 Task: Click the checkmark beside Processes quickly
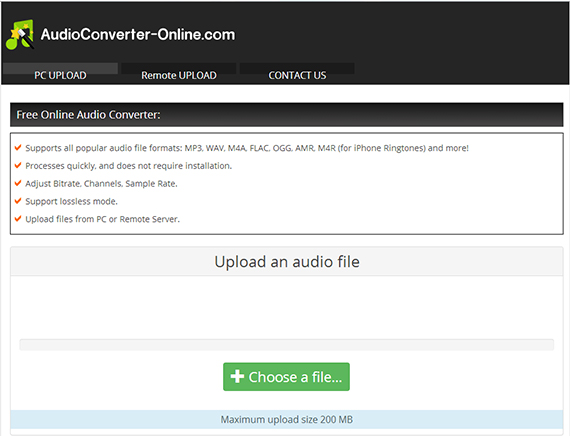(x=18, y=165)
